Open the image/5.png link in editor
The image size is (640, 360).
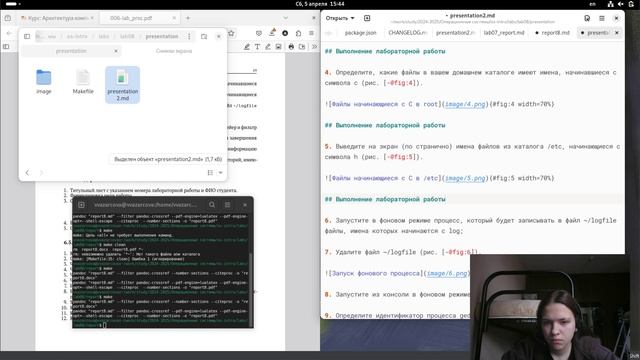click(465, 178)
